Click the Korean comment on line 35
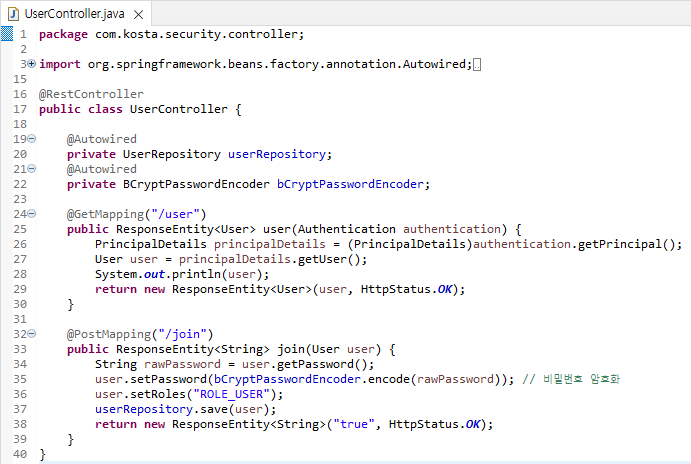The width and height of the screenshot is (691, 464). [x=571, y=379]
